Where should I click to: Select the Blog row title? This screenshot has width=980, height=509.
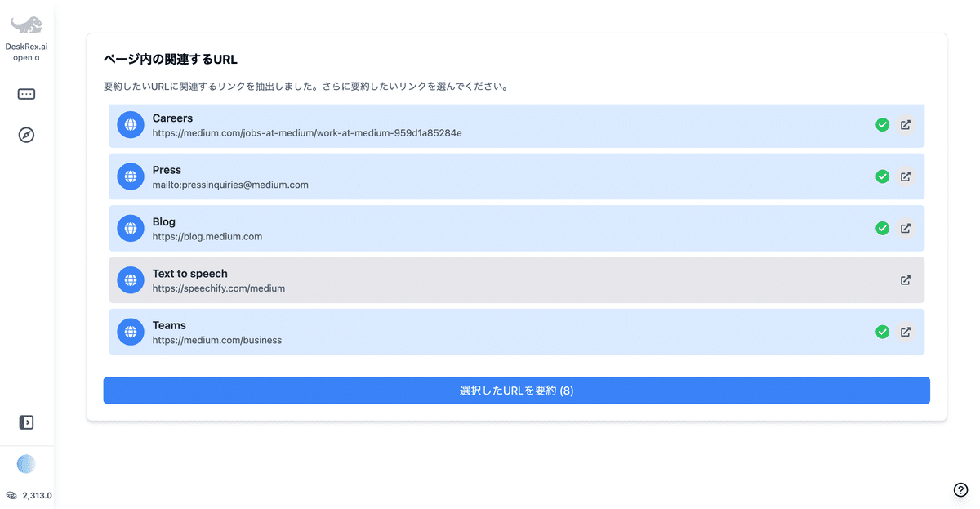[163, 221]
